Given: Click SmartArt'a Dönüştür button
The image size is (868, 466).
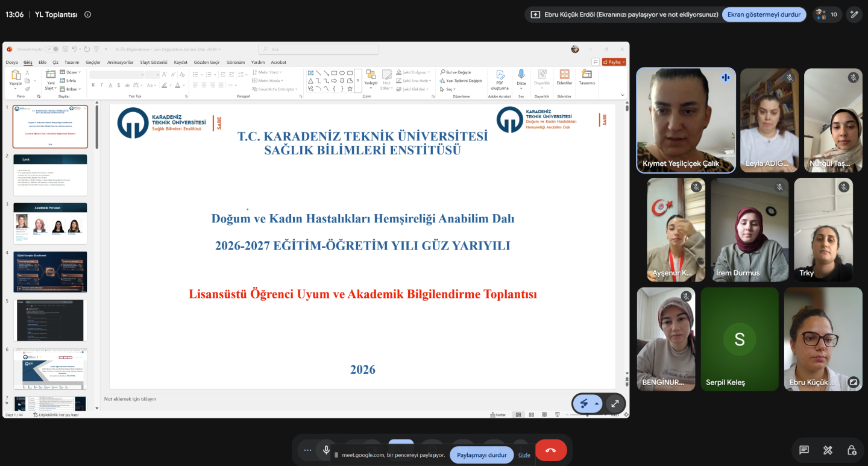Looking at the screenshot, I should click(275, 89).
